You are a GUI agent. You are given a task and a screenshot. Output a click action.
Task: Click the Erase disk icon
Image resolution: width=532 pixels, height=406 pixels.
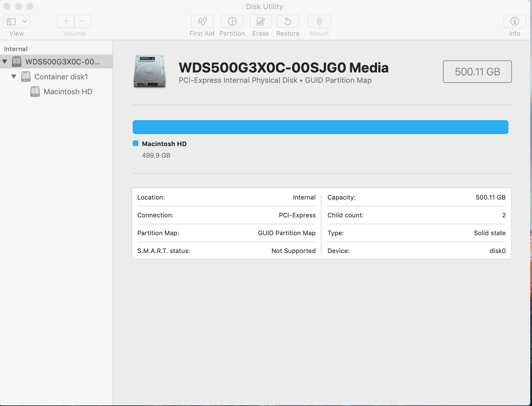[261, 22]
